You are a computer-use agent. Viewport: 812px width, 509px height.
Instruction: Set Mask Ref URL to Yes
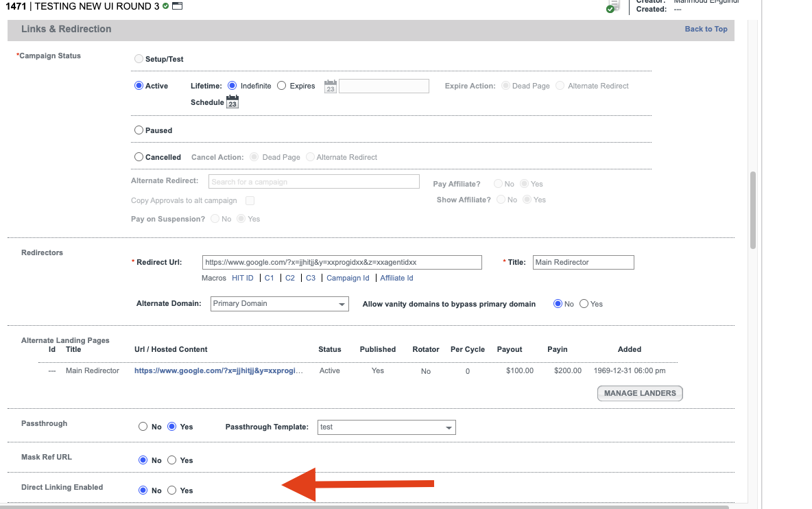pos(172,460)
